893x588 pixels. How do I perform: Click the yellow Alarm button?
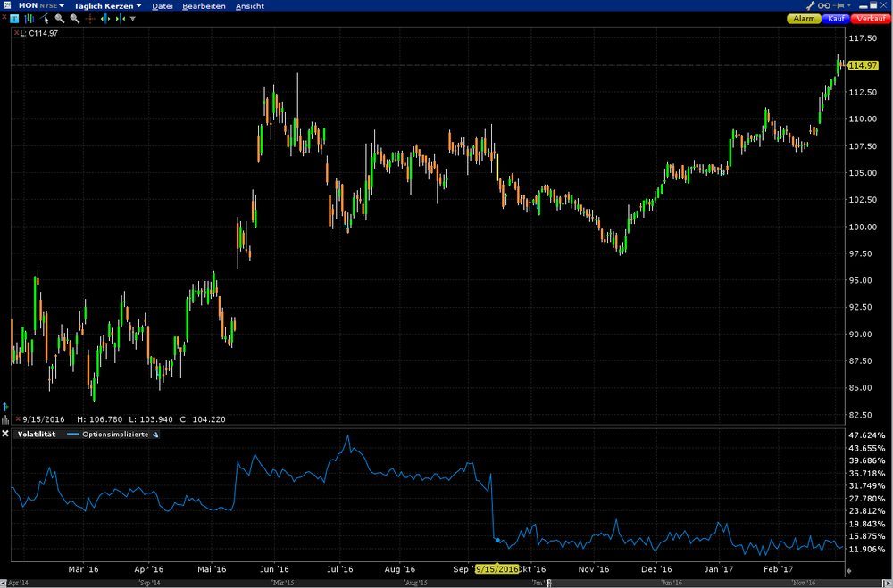[805, 19]
